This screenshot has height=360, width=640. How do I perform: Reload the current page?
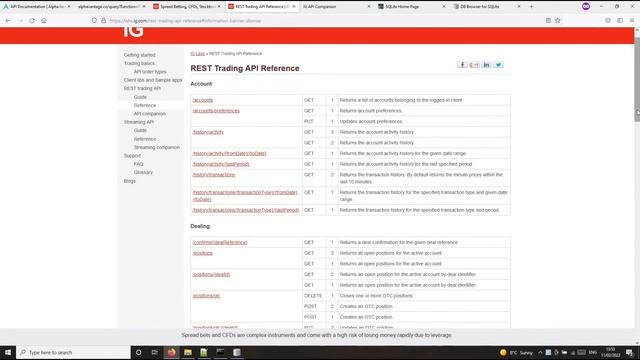pyautogui.click(x=32, y=20)
